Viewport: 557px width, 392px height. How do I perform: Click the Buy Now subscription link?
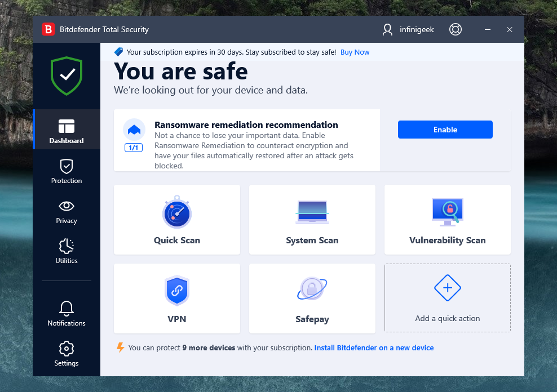click(x=355, y=52)
